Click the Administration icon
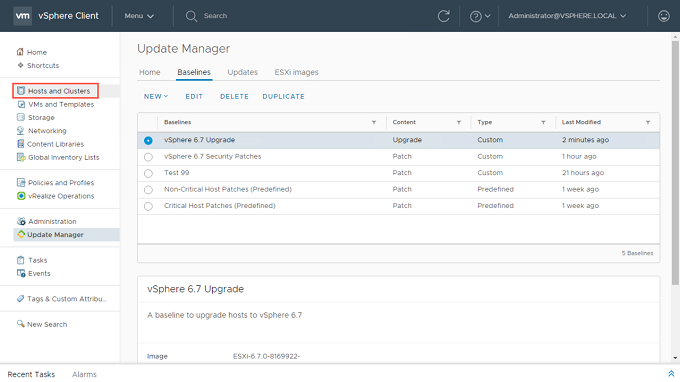Image resolution: width=680 pixels, height=382 pixels. 21,221
